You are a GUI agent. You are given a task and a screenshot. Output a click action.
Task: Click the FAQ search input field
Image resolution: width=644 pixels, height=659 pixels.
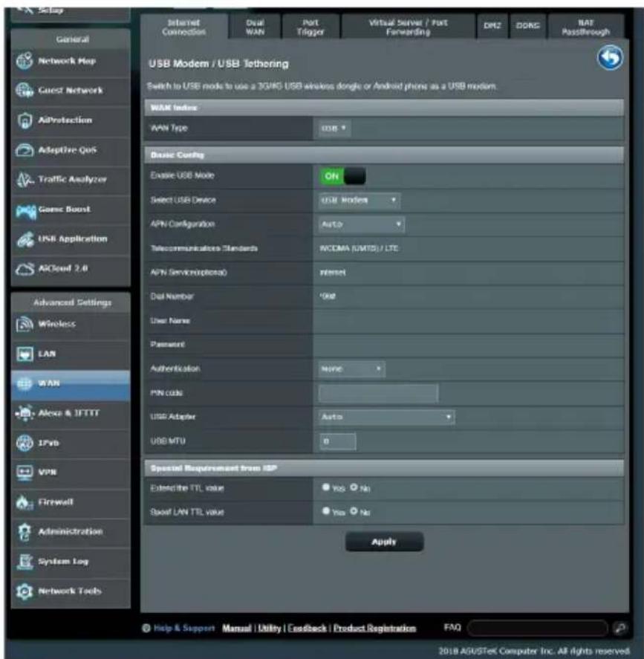tap(537, 629)
